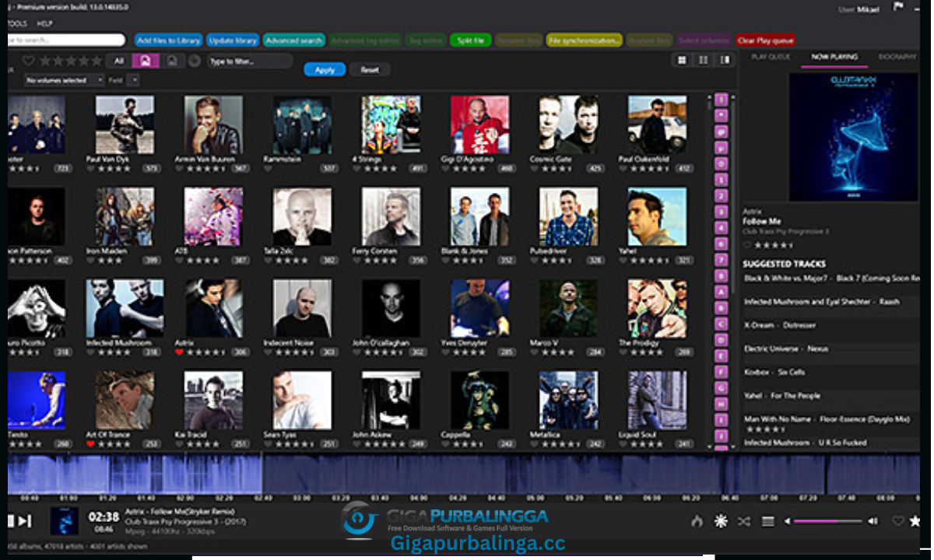Open the No volumes selected dropdown
The image size is (934, 560).
click(65, 80)
